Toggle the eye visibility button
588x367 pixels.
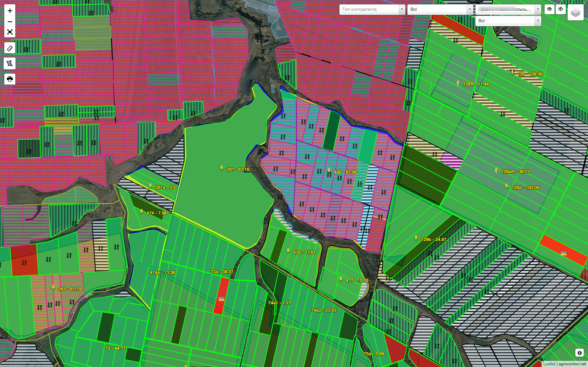point(549,9)
